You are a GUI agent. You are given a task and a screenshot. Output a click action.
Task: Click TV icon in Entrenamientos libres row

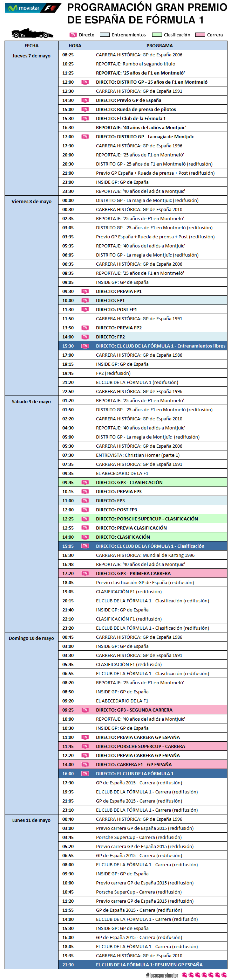pos(85,346)
